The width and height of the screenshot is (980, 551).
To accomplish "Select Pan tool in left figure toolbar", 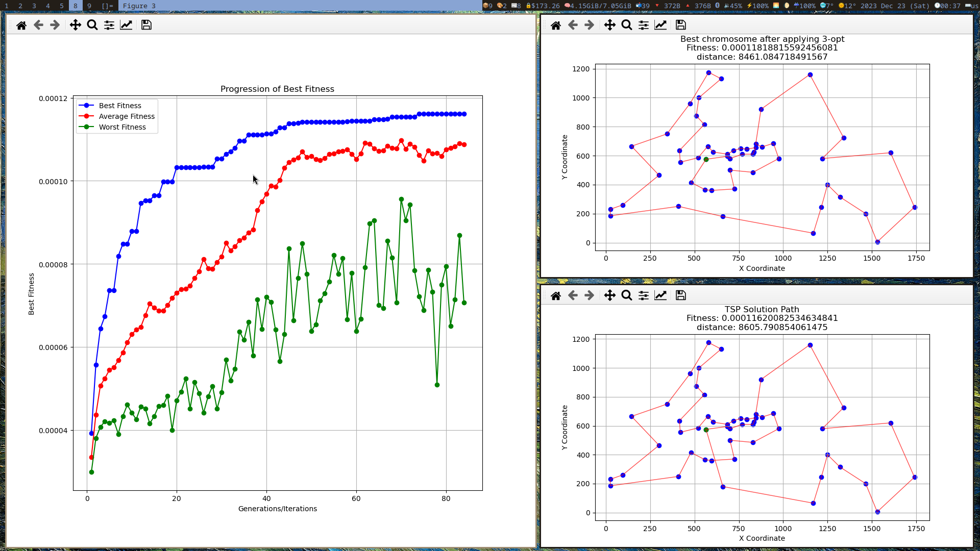I will click(76, 25).
